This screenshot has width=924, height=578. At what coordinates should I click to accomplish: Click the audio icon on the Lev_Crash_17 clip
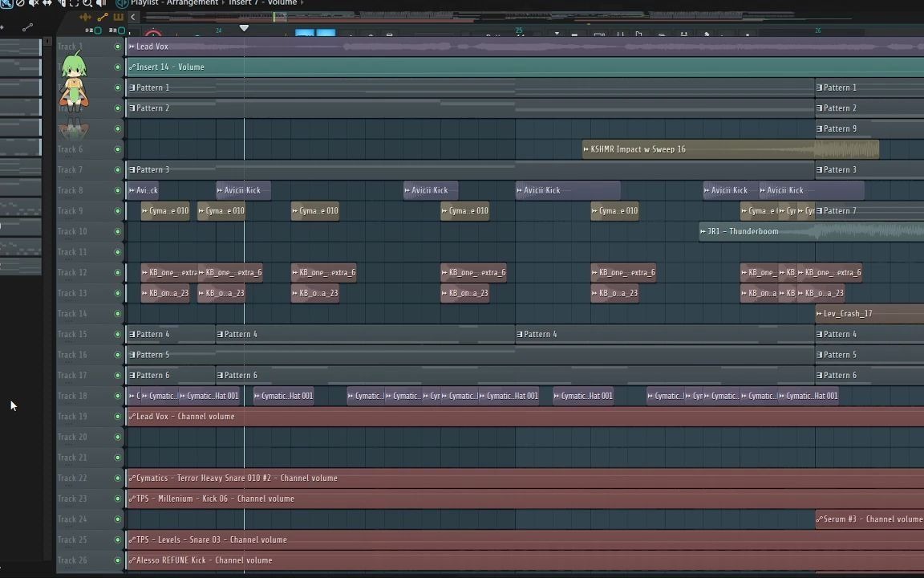click(x=819, y=314)
